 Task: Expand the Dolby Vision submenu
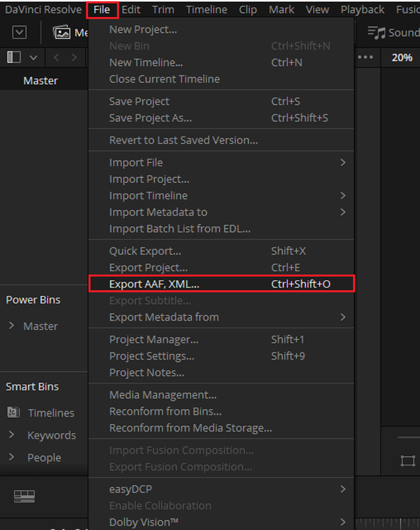click(x=221, y=522)
